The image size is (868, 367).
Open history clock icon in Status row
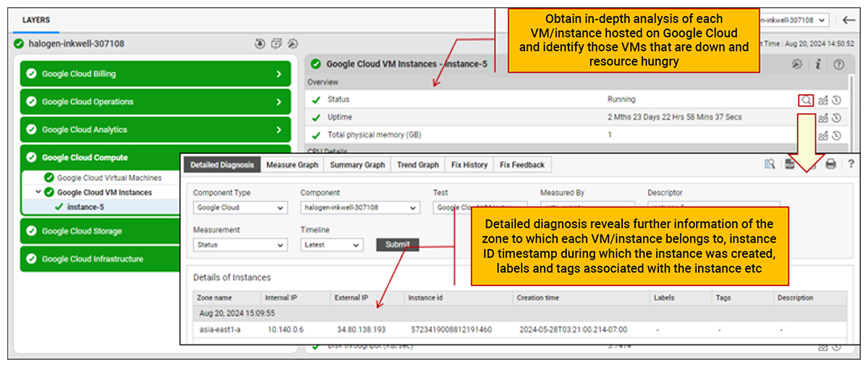(836, 100)
